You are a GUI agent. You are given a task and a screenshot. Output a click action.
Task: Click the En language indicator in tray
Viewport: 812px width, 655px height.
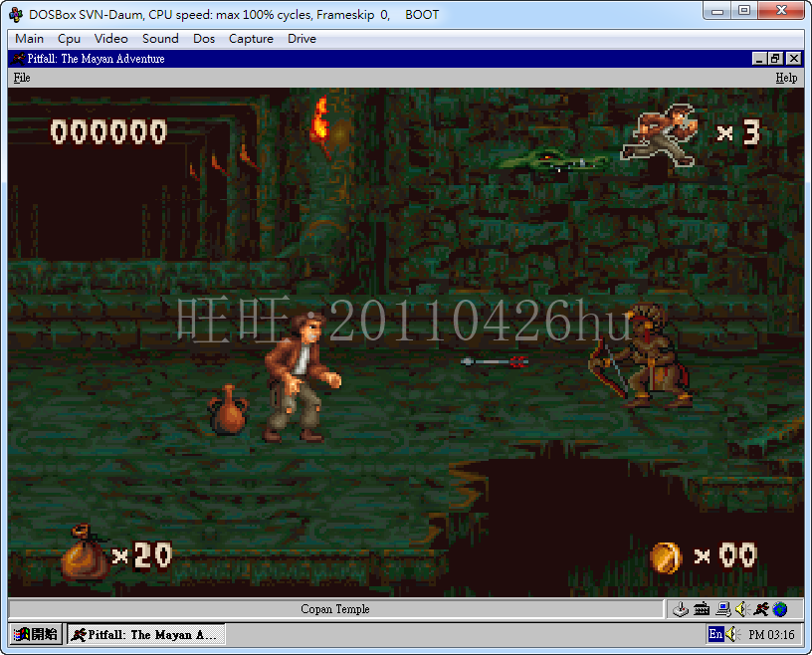coord(715,634)
